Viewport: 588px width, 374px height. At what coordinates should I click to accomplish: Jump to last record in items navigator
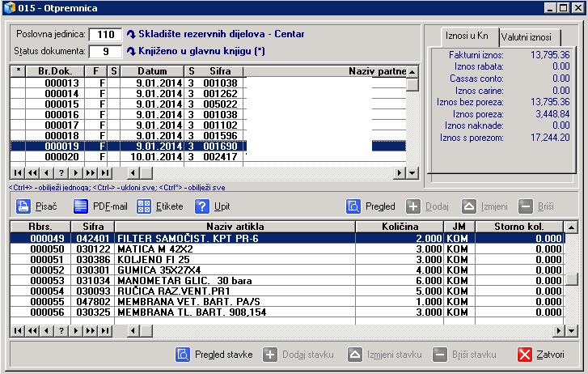click(105, 331)
